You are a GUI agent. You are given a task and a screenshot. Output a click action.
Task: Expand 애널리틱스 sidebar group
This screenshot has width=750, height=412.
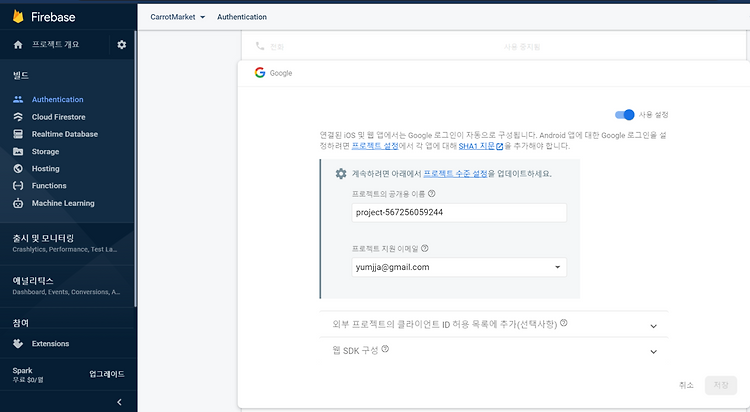coord(68,286)
